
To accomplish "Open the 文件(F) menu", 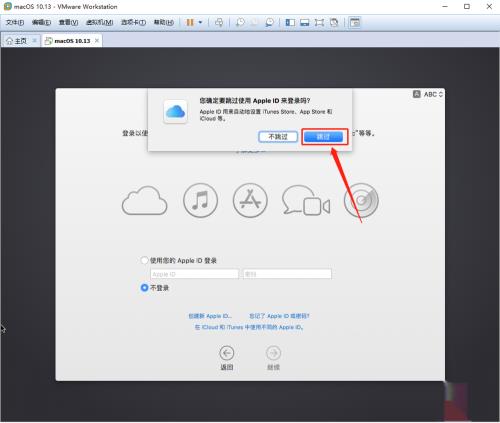I will (x=15, y=22).
